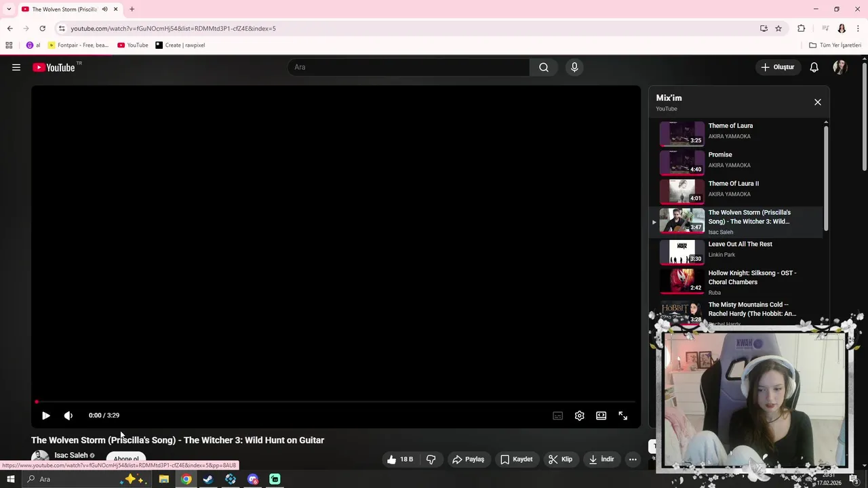Go to the YouTube home logo
Viewport: 868px width, 488px height.
[54, 67]
